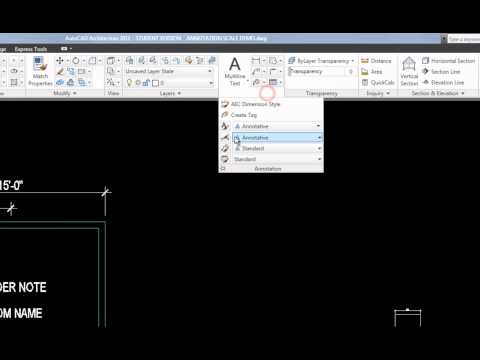Image resolution: width=480 pixels, height=360 pixels.
Task: Toggle layer freeze sun icon
Action: click(x=138, y=83)
